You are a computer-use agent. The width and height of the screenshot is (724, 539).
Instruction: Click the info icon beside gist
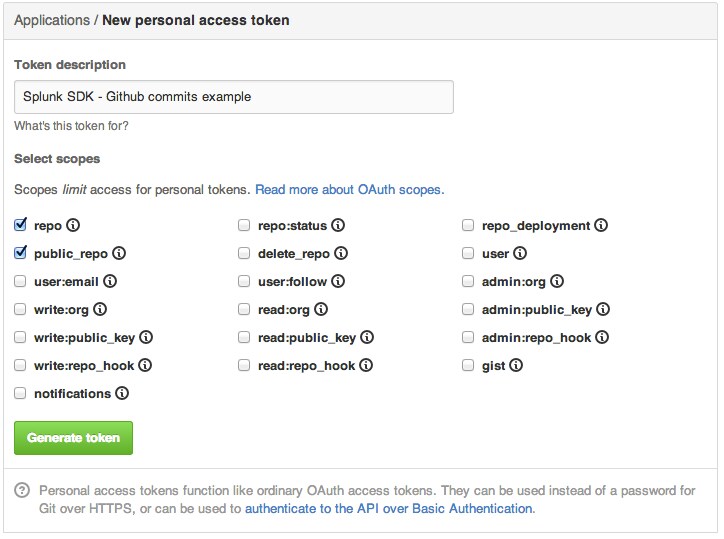516,365
